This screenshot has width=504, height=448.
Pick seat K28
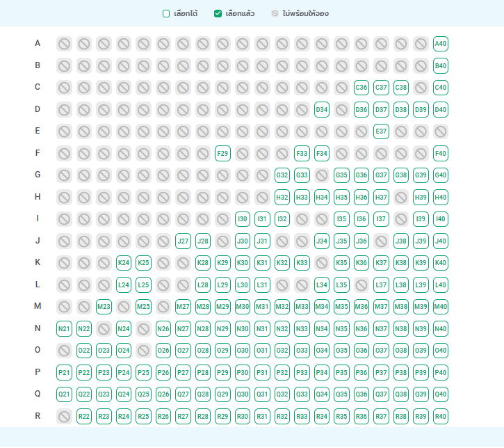coord(203,263)
